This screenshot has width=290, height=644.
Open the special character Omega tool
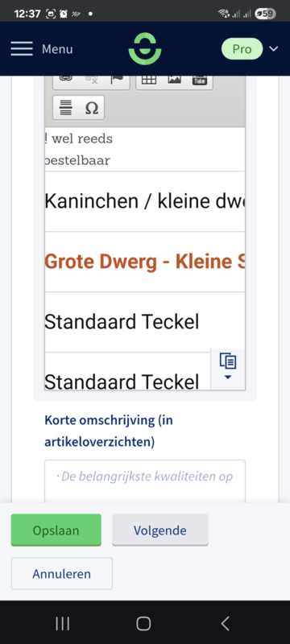click(92, 108)
